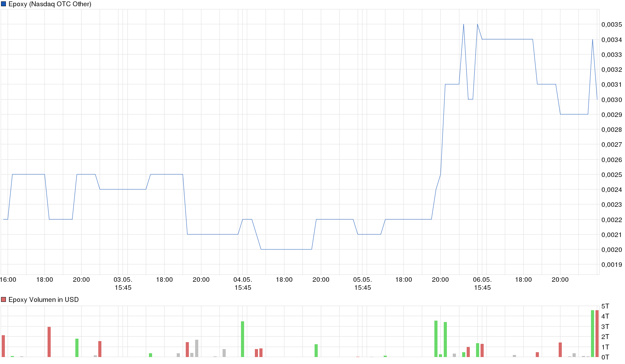
Task: Click the 0,0026 price axis label
Action: (x=612, y=160)
